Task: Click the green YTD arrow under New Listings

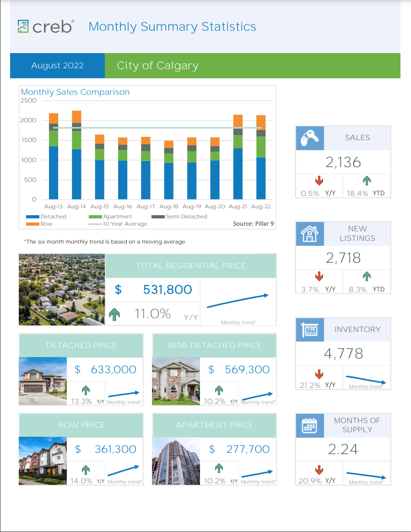Action: point(367,277)
